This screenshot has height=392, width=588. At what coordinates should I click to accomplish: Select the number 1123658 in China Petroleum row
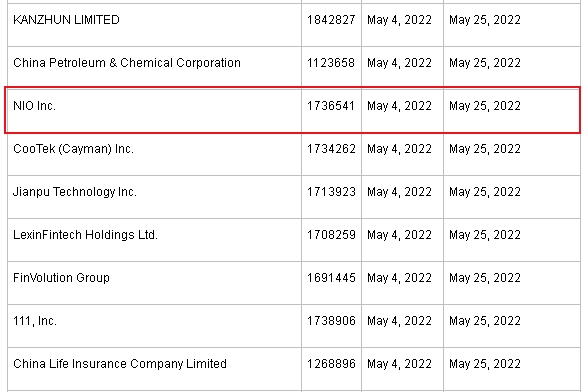click(x=331, y=63)
